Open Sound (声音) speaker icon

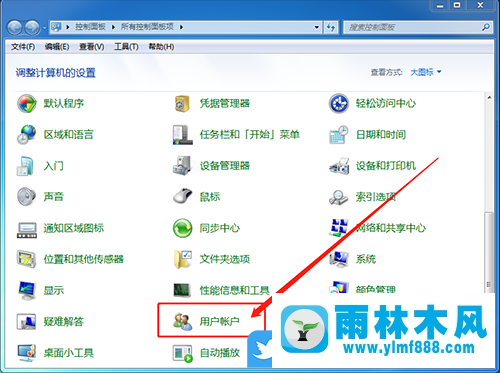(27, 197)
